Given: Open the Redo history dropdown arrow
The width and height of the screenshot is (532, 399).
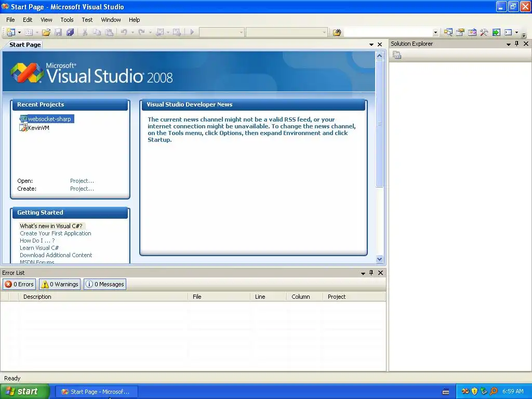Looking at the screenshot, I should (x=150, y=33).
